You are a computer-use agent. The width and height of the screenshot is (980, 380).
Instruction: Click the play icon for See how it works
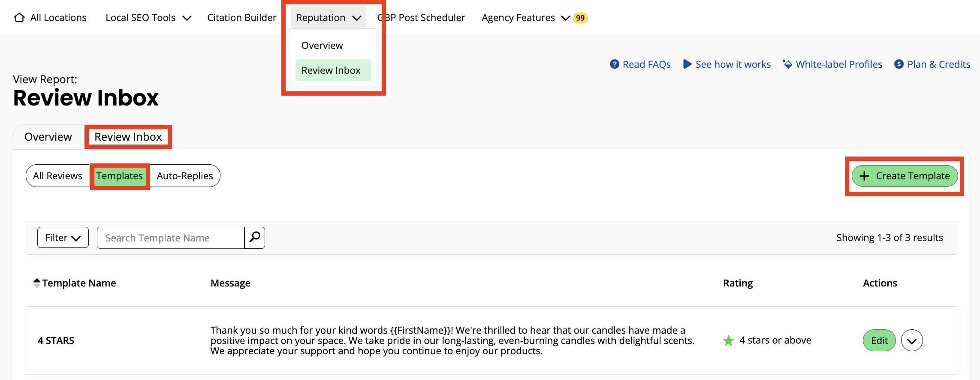pos(687,64)
